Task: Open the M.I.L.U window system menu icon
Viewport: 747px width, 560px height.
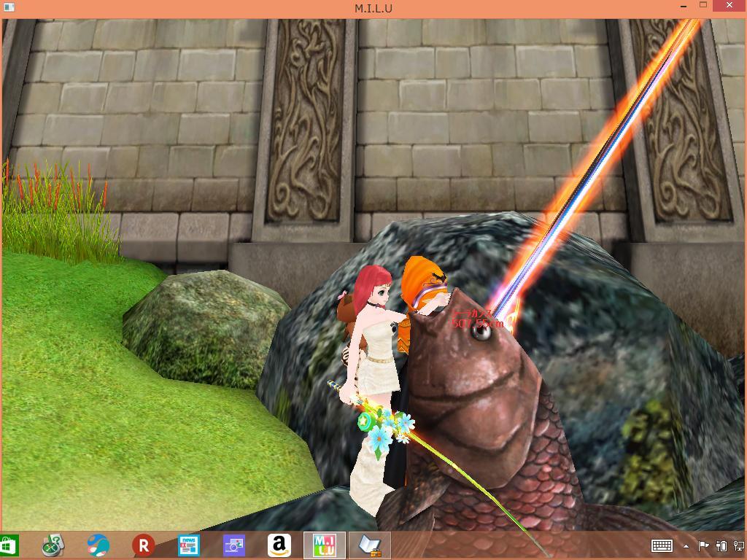Action: pyautogui.click(x=9, y=7)
